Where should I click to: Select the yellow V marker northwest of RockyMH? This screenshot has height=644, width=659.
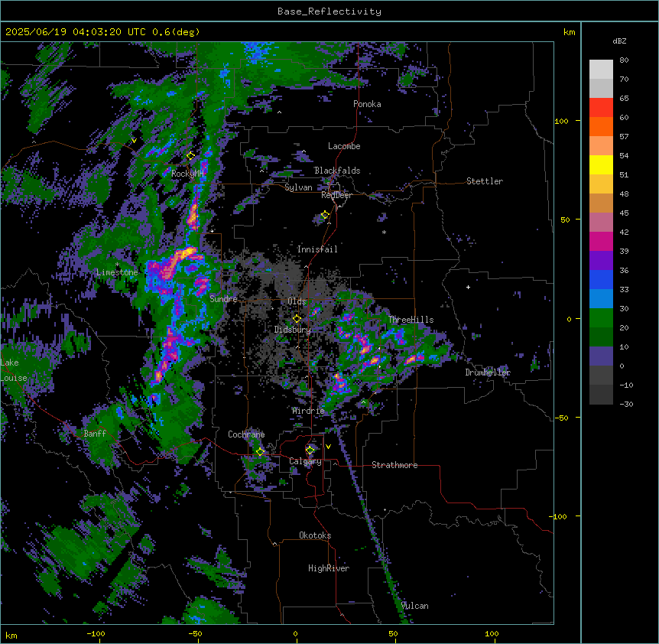(x=134, y=141)
